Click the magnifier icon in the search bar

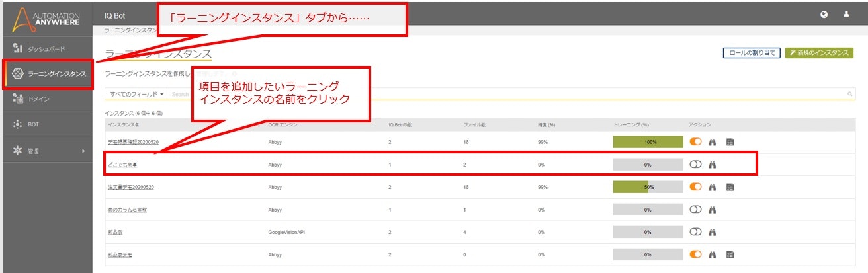tap(850, 95)
